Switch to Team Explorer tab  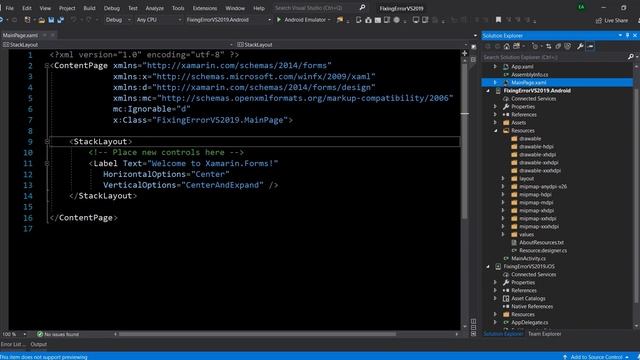[x=544, y=334]
